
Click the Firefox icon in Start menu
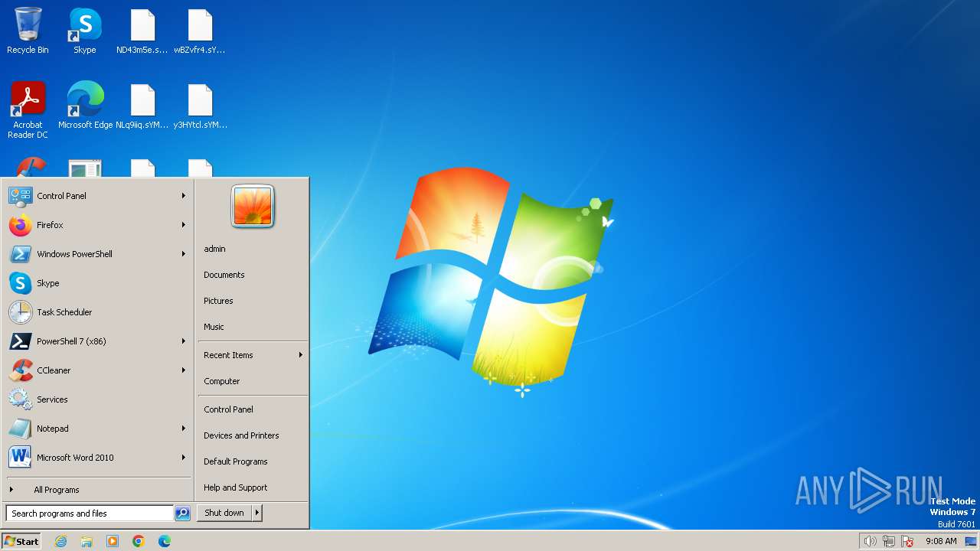pos(21,225)
